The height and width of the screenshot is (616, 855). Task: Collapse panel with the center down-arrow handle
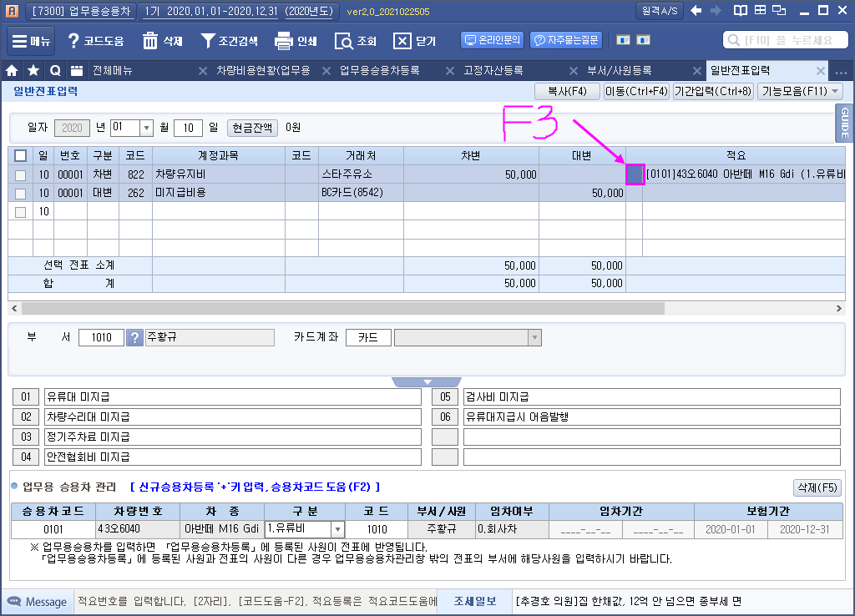[427, 381]
